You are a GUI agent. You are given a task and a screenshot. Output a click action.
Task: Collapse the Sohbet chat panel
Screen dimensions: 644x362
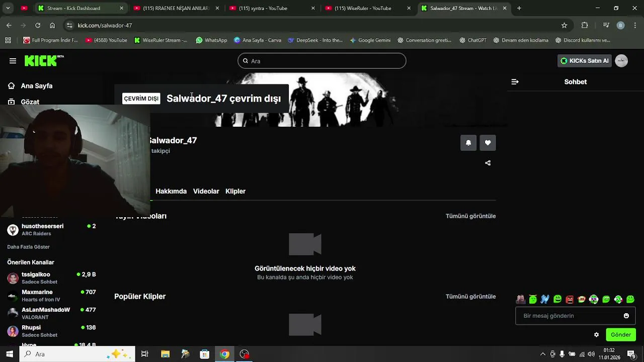515,81
